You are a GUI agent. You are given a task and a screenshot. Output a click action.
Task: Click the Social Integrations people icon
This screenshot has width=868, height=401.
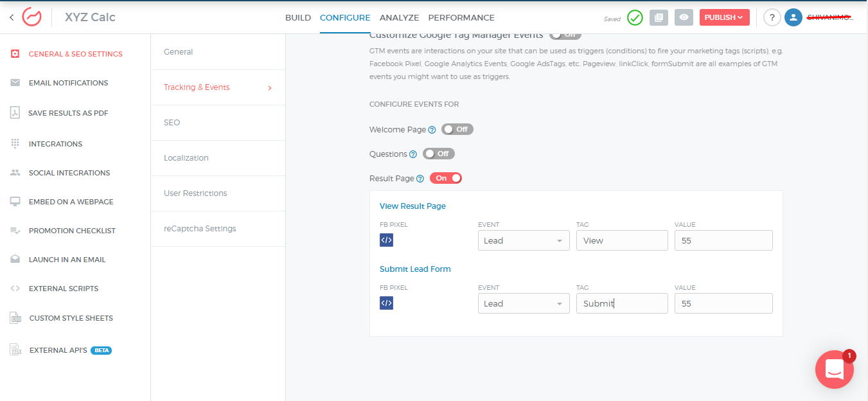pos(15,173)
